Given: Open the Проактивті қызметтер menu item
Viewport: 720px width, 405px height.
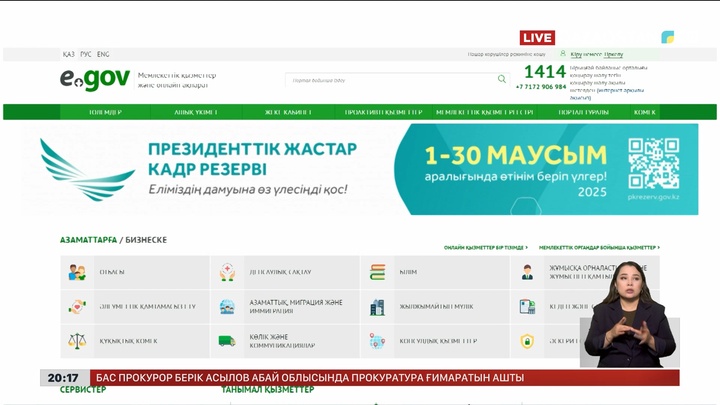Looking at the screenshot, I should pyautogui.click(x=383, y=112).
